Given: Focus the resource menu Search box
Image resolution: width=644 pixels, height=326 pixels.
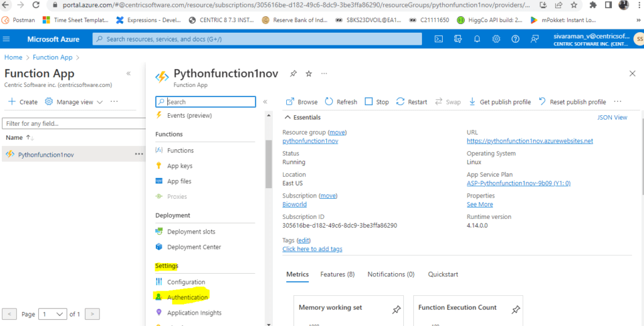Looking at the screenshot, I should click(206, 101).
